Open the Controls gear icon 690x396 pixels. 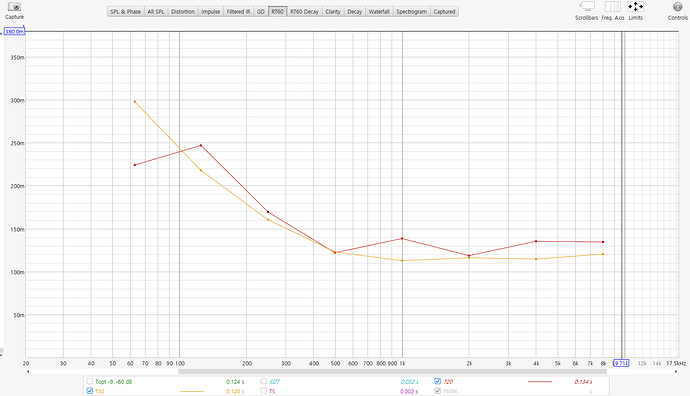[677, 7]
